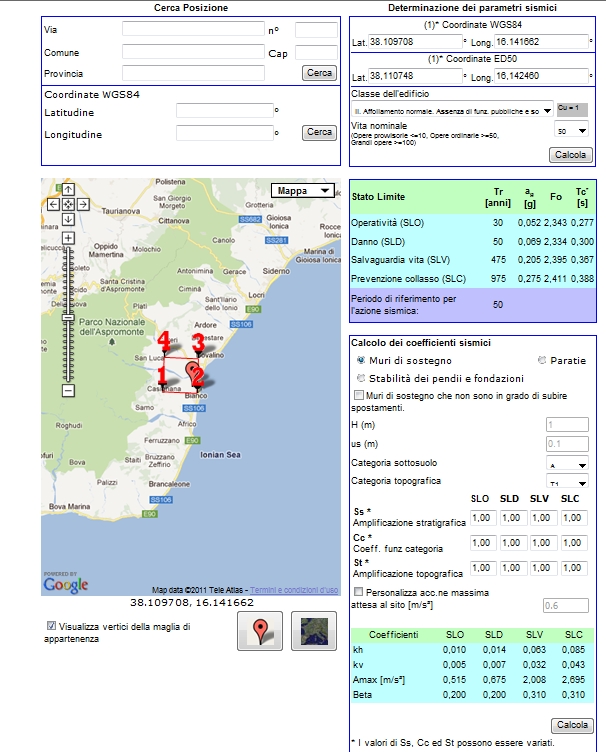The image size is (606, 752).
Task: Select Stabilità dei pendii e fondazioni
Action: 361,378
